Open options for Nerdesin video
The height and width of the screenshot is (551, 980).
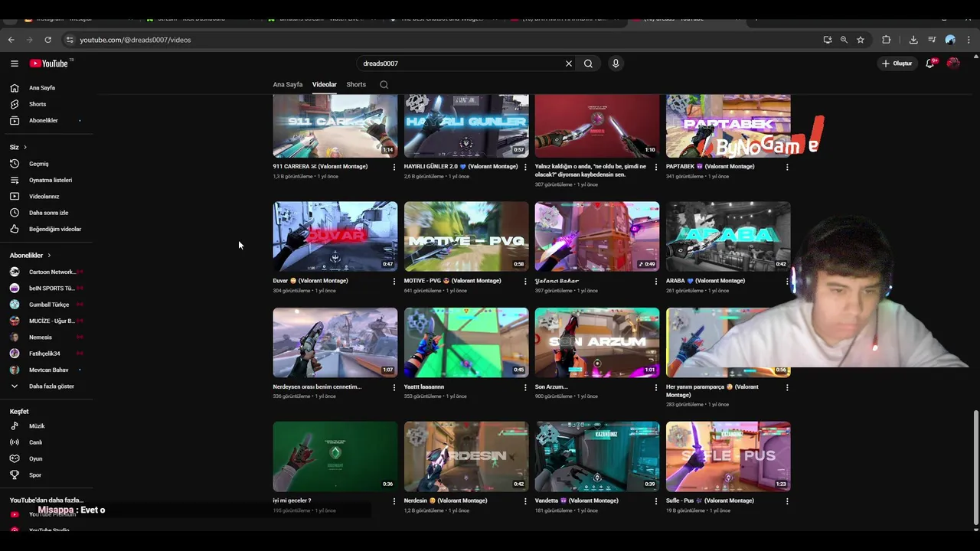click(525, 501)
